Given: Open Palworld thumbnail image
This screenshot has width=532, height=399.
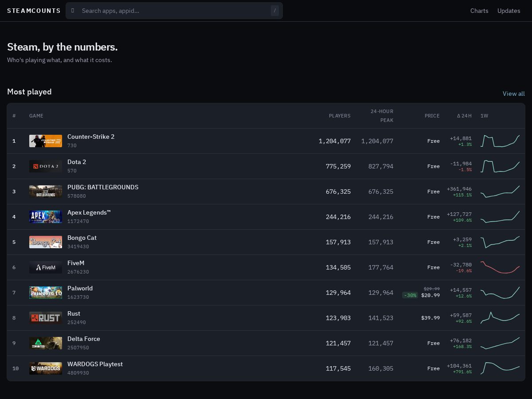Looking at the screenshot, I should click(46, 293).
